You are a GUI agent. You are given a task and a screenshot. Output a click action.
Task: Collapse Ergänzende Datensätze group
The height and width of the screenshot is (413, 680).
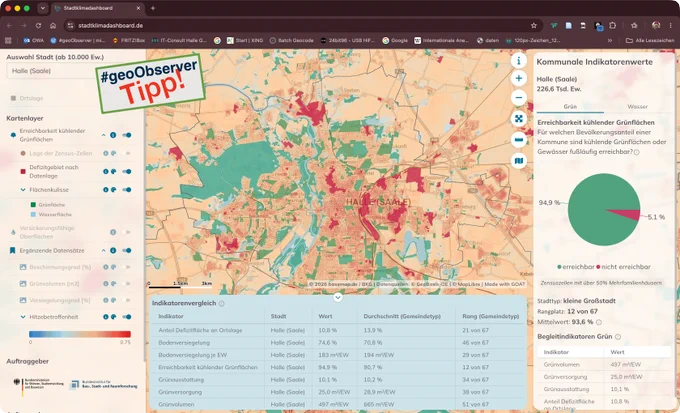(103, 250)
